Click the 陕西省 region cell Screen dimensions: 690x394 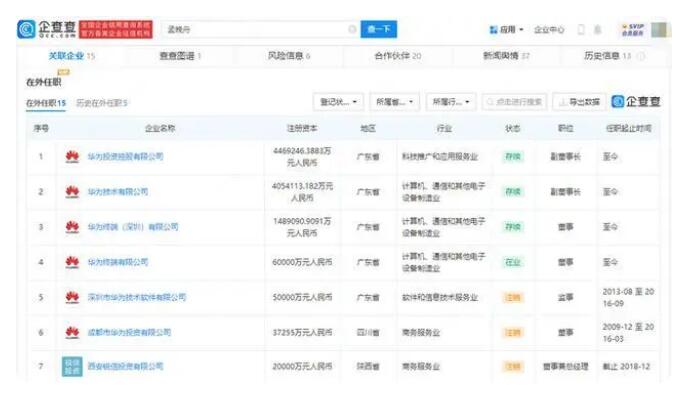(x=368, y=366)
